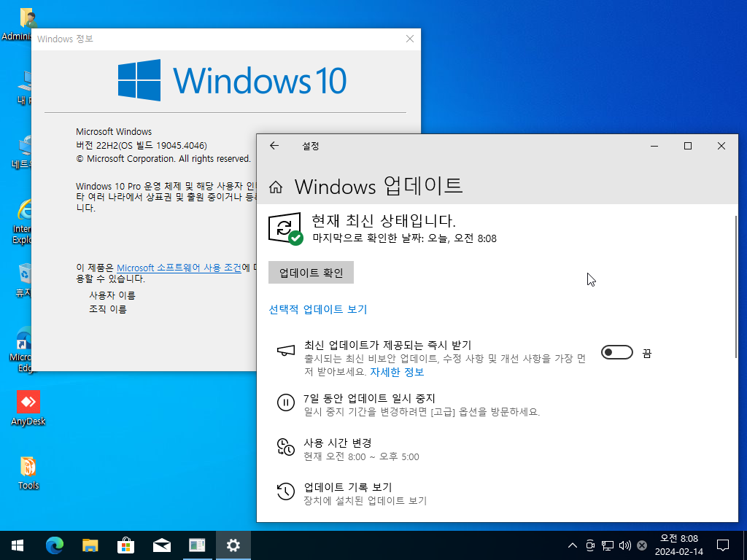
Task: Select 사용 시간 변경 option
Action: point(337,443)
